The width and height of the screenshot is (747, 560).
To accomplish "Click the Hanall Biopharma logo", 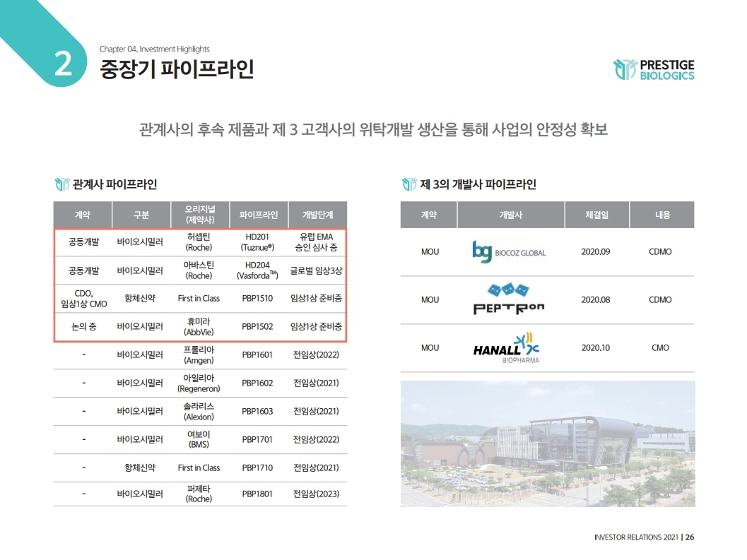I will (507, 348).
